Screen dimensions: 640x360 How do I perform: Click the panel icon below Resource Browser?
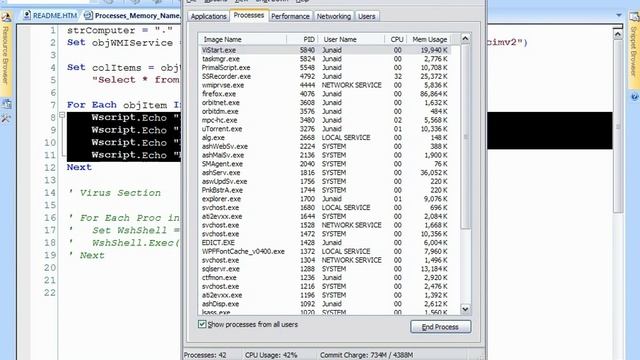tap(6, 104)
